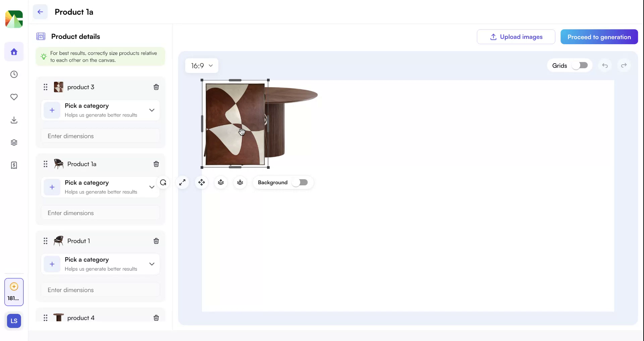This screenshot has width=644, height=341.
Task: Bring the product forward using layer-up icon
Action: click(221, 182)
